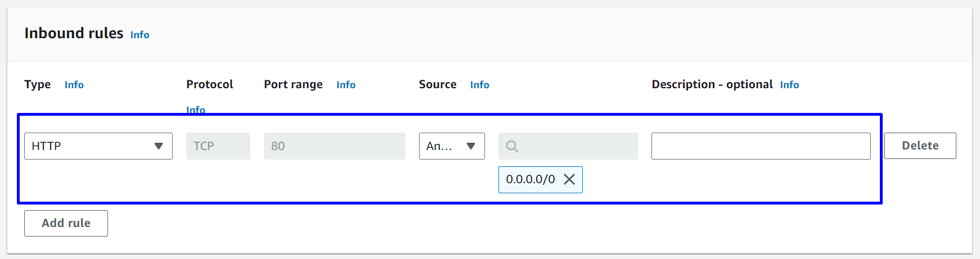The width and height of the screenshot is (980, 259).
Task: Show Info for Port range
Action: [x=345, y=85]
